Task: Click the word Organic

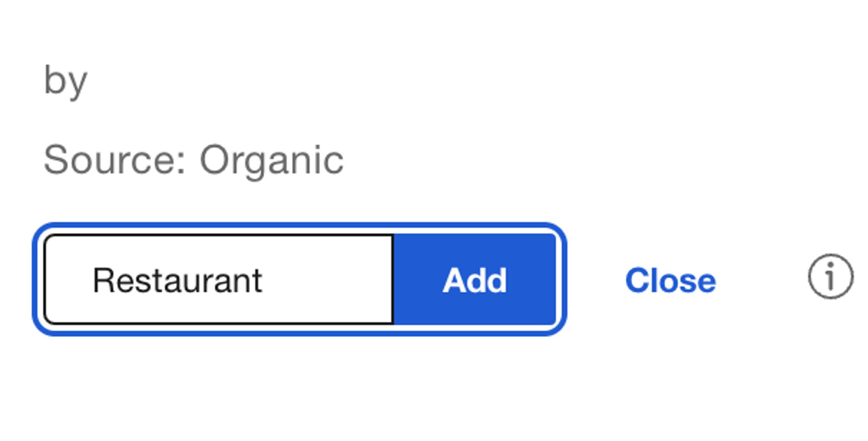Action: [271, 160]
